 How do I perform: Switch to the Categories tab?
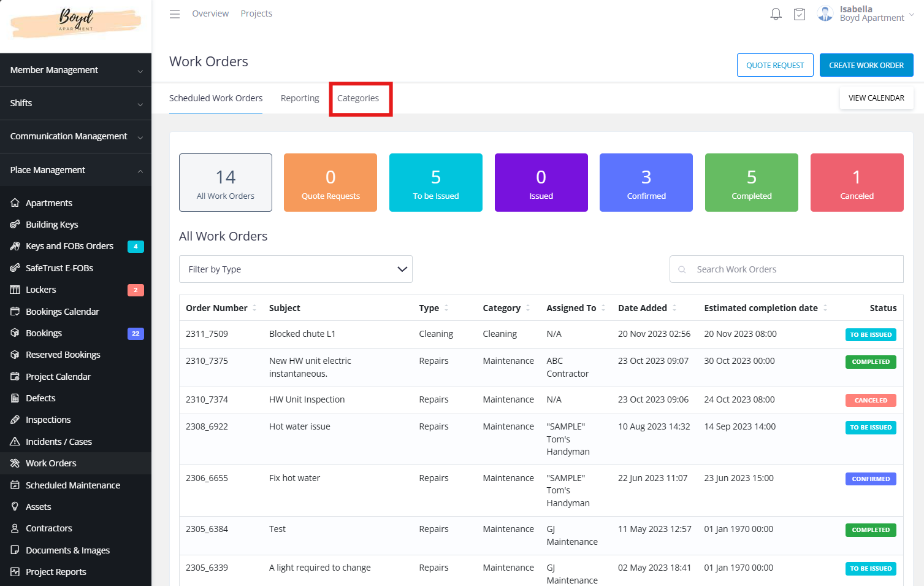[x=358, y=98]
